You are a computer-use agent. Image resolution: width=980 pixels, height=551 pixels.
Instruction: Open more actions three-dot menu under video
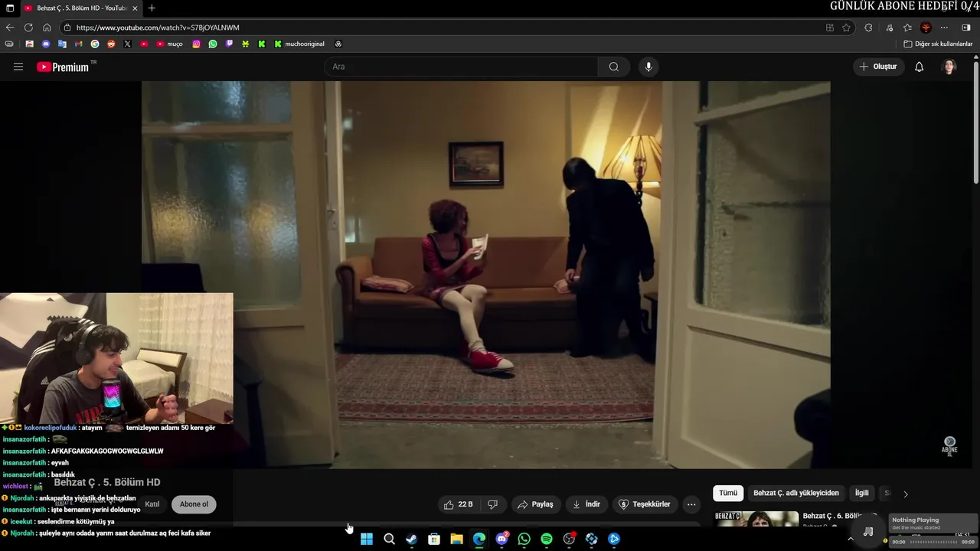point(691,504)
